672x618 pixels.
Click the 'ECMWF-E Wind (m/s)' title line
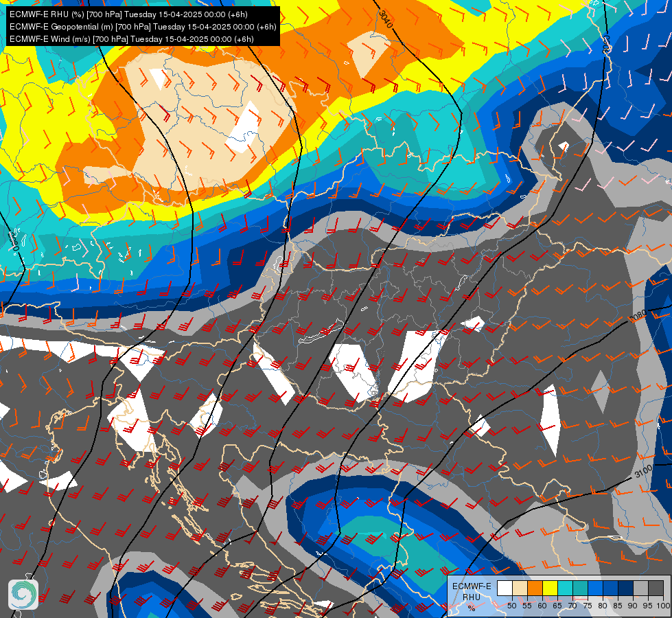132,39
